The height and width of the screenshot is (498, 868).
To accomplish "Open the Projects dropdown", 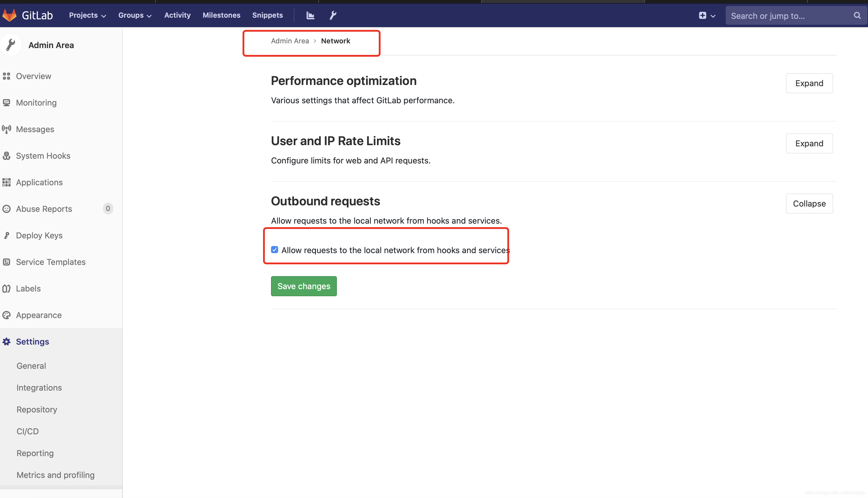I will click(x=87, y=15).
